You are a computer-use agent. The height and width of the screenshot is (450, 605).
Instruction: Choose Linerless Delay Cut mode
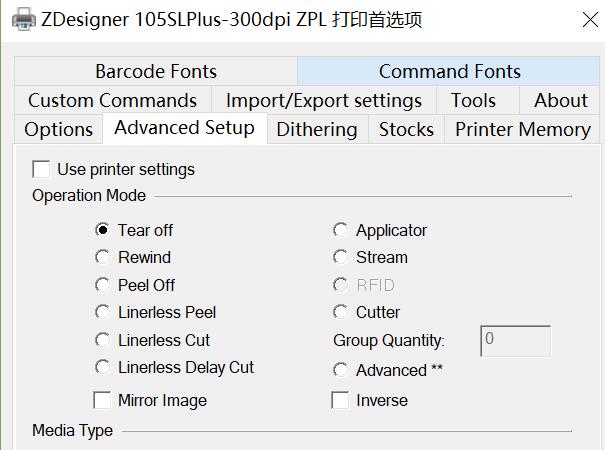102,367
